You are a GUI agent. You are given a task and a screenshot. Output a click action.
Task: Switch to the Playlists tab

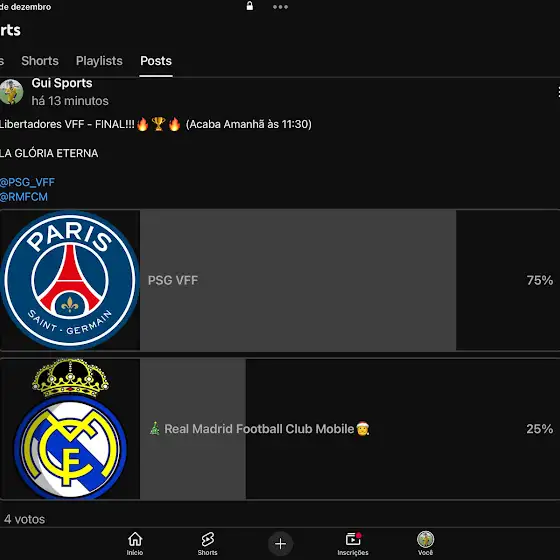[99, 61]
